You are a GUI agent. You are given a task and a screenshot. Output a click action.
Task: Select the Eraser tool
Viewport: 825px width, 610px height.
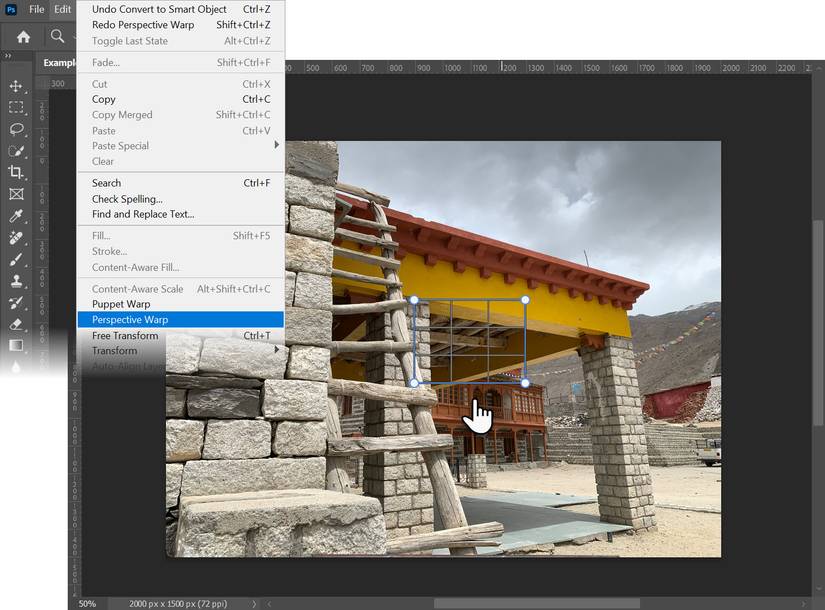tap(16, 324)
